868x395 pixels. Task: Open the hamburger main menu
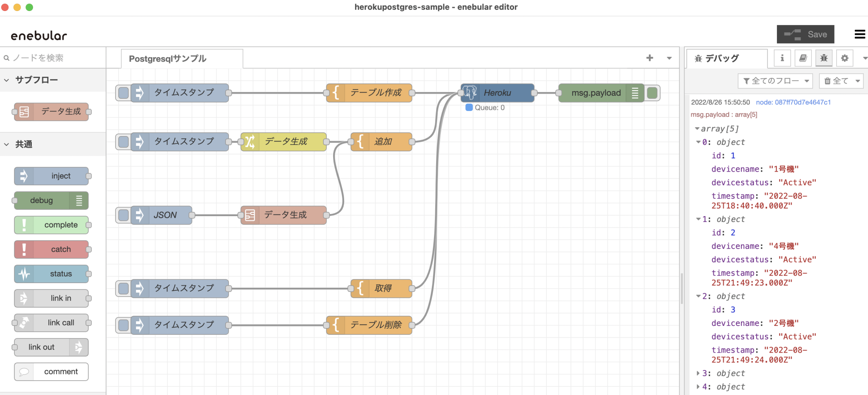point(860,34)
